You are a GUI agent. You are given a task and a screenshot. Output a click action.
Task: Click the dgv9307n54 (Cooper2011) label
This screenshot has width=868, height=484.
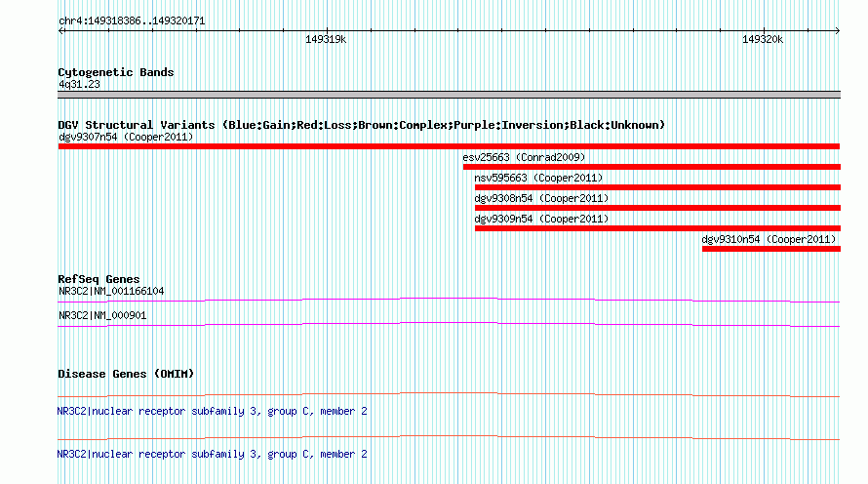point(126,137)
